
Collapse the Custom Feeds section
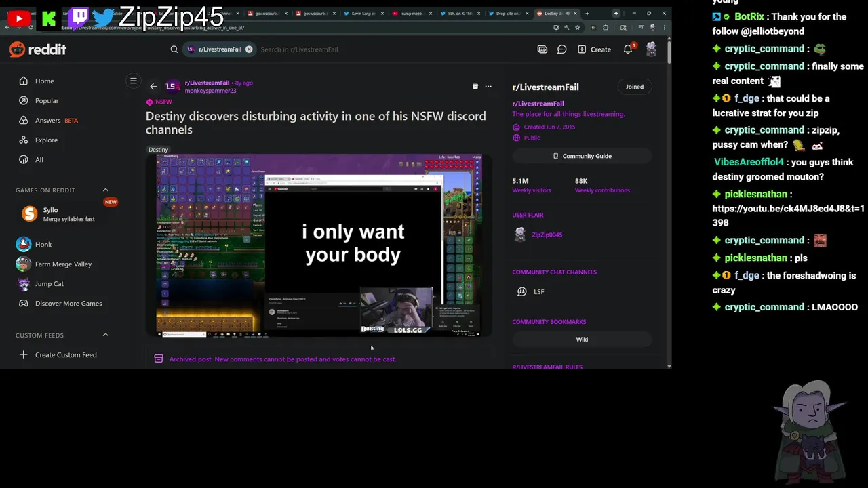pos(106,335)
